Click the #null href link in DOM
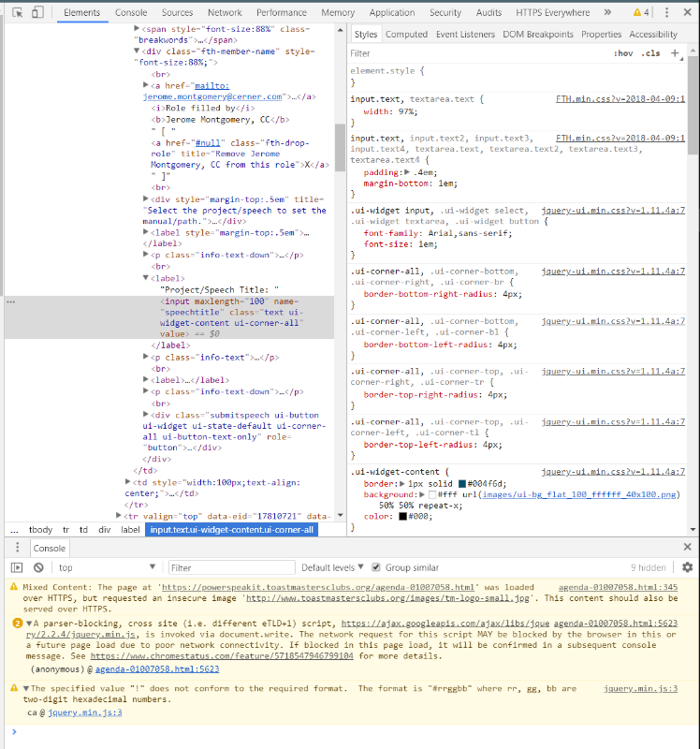Image resolution: width=700 pixels, height=749 pixels. pyautogui.click(x=208, y=143)
